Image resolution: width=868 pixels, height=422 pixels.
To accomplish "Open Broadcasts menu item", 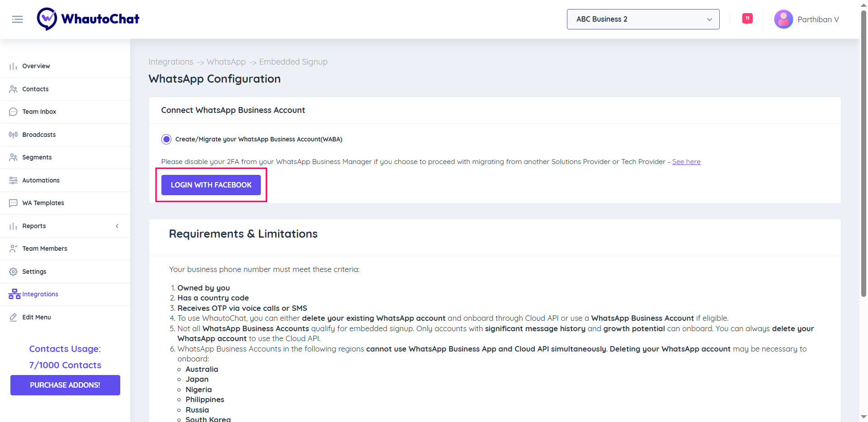I will [39, 135].
